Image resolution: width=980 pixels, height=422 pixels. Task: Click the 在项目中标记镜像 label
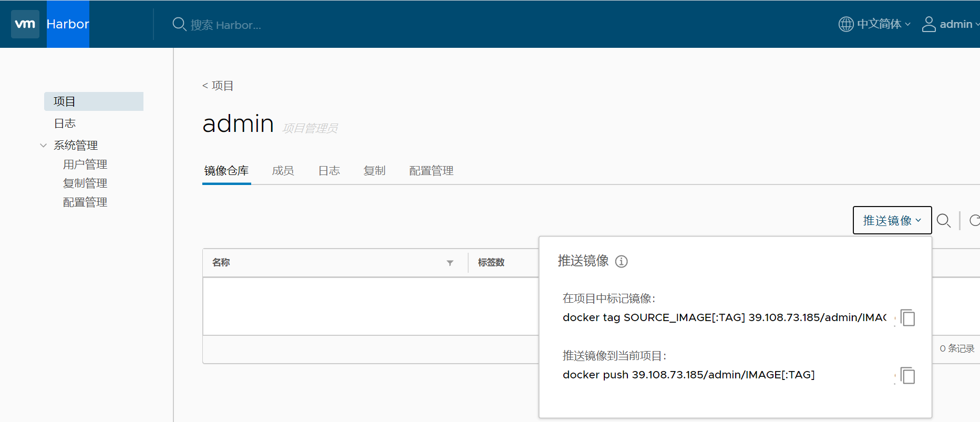(x=609, y=299)
